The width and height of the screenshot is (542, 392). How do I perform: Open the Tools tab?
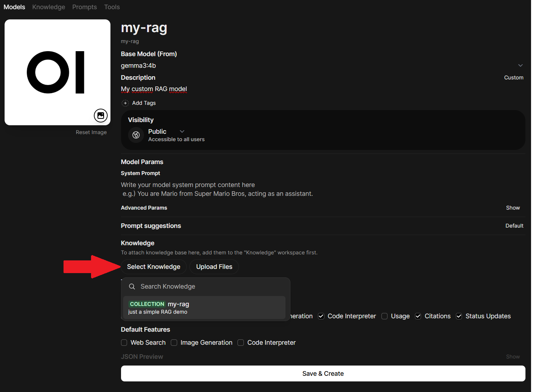click(x=112, y=7)
